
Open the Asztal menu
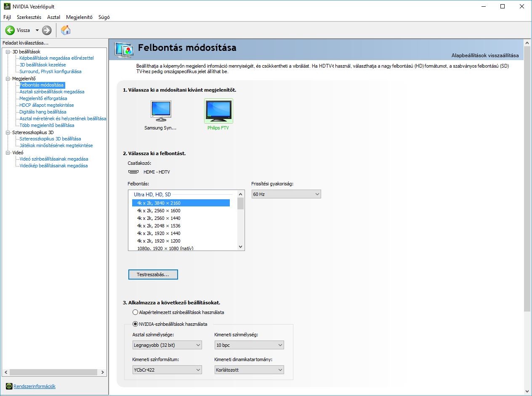[53, 17]
